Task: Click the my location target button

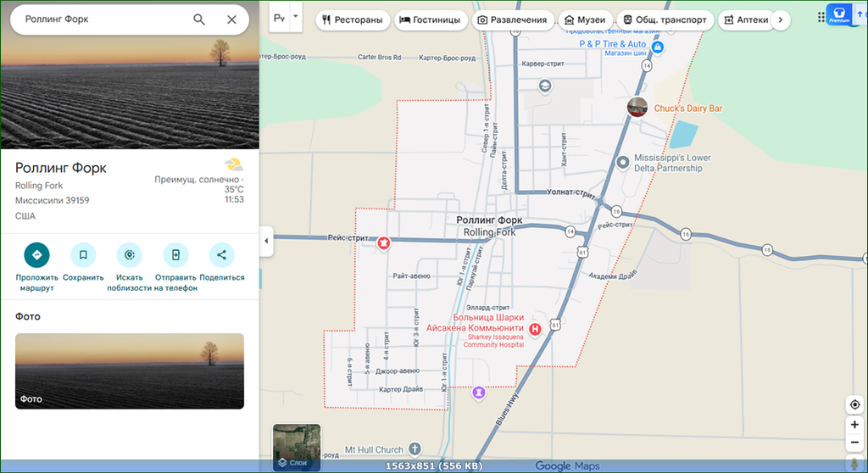Action: point(854,404)
